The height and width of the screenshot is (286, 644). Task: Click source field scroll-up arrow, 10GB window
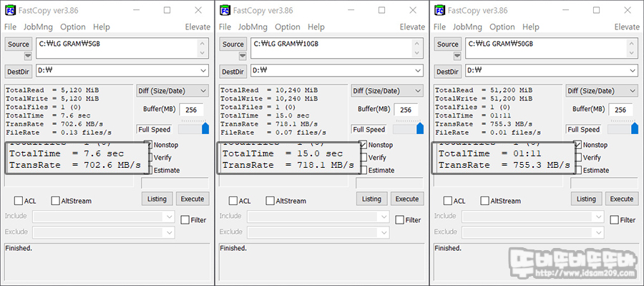(417, 44)
